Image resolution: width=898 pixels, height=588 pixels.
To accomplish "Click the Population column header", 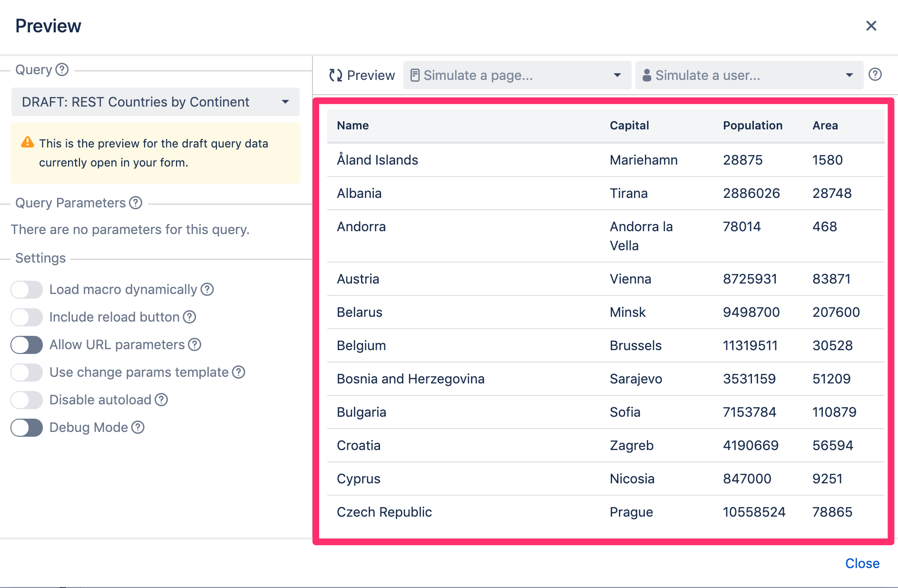I will [x=752, y=126].
